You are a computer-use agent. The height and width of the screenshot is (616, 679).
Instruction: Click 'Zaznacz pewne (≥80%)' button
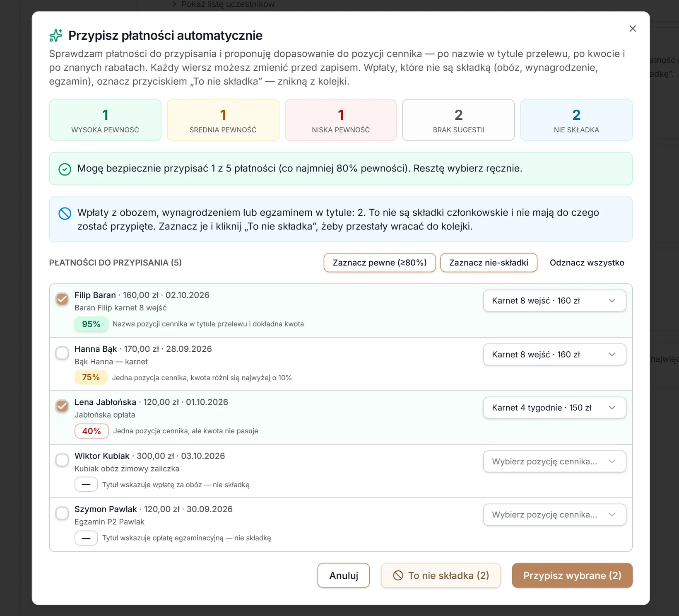coord(380,263)
